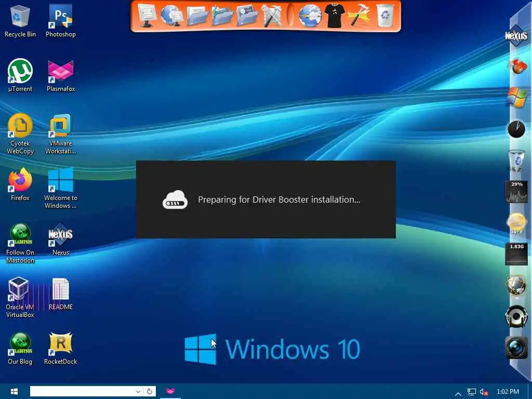Click the globe with cable icon in top dock

310,16
